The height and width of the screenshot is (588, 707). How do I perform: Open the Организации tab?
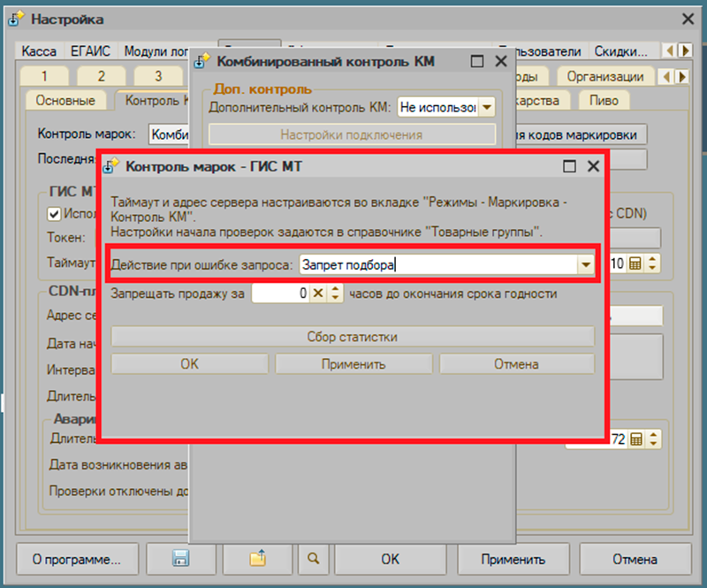click(605, 76)
